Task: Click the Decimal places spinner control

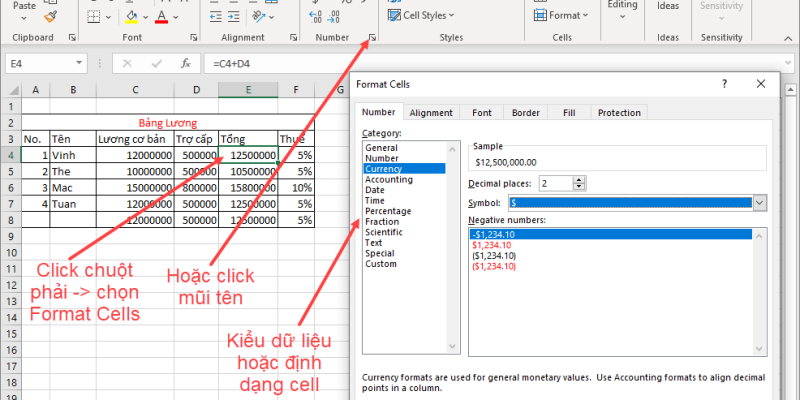Action: point(579,183)
